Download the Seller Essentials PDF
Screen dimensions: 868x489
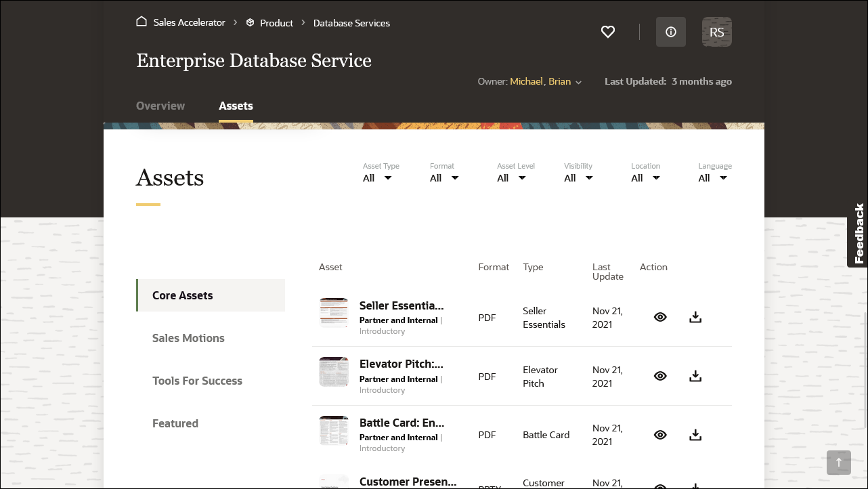tap(695, 316)
